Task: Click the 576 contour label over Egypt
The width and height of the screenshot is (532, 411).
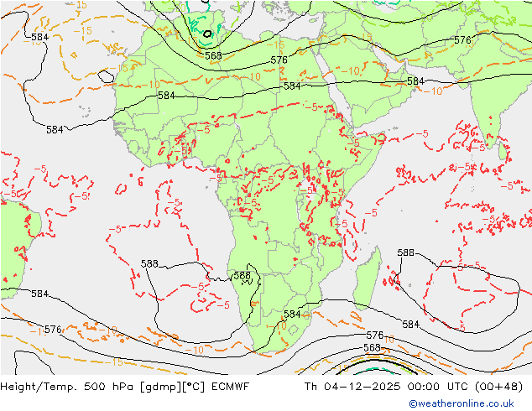Action: pos(279,60)
